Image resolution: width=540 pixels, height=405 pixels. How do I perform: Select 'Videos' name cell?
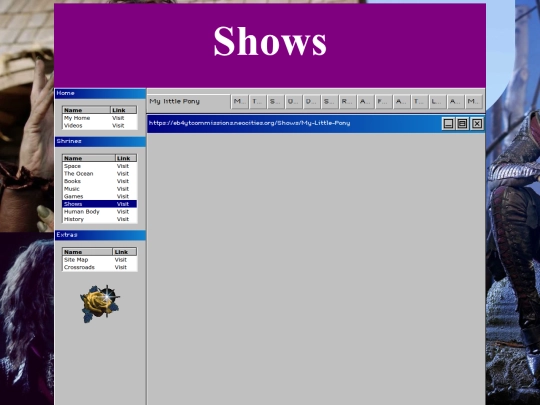73,126
